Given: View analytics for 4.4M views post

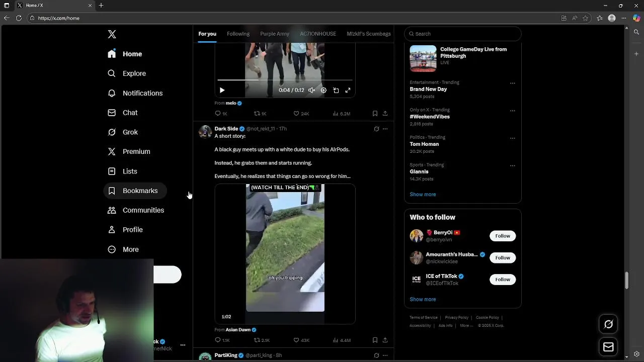Looking at the screenshot, I should coord(342,340).
